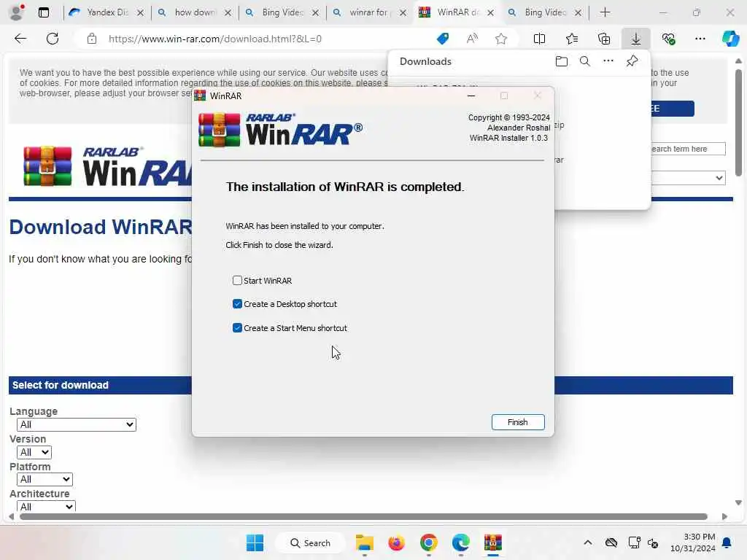Screen dimensions: 747x560
Task: Click the page scroll down arrow
Action: point(738,502)
